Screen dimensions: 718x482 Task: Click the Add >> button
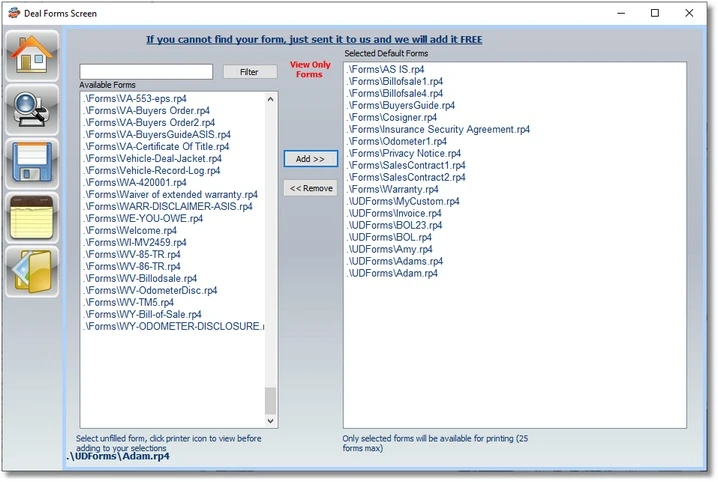tap(310, 159)
